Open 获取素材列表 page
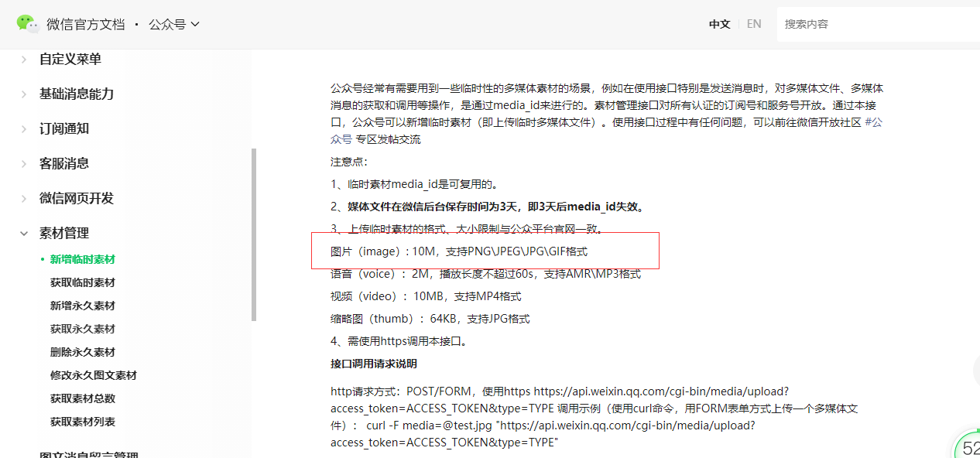This screenshot has height=458, width=980. tap(82, 422)
